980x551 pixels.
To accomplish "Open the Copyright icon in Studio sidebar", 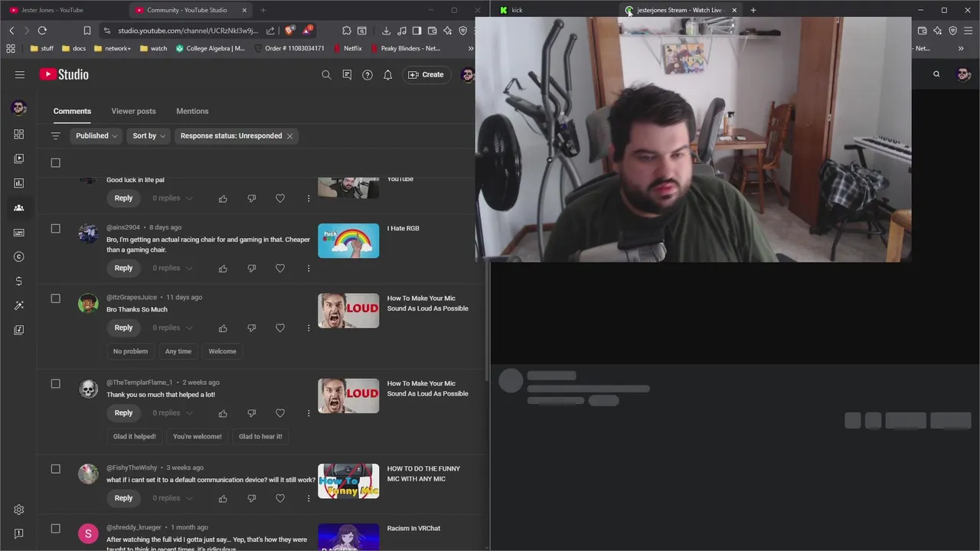I will tap(19, 256).
